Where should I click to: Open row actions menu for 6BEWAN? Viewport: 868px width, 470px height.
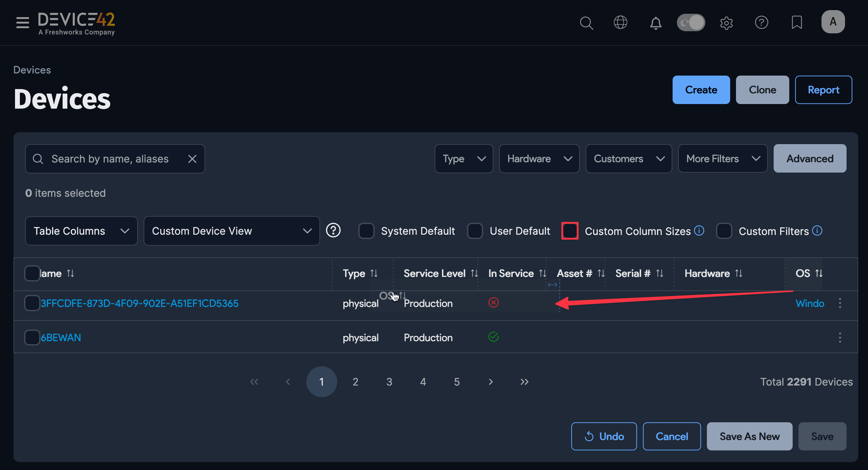click(840, 337)
